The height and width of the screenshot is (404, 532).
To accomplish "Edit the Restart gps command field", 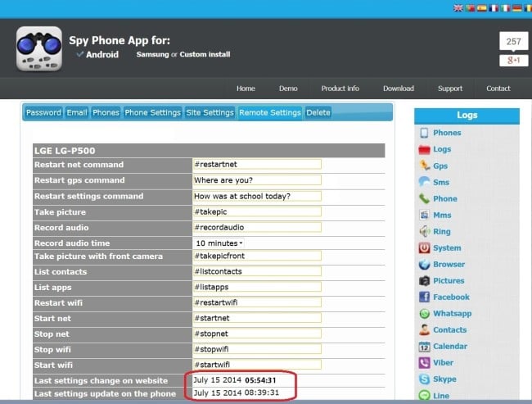I will [x=257, y=180].
